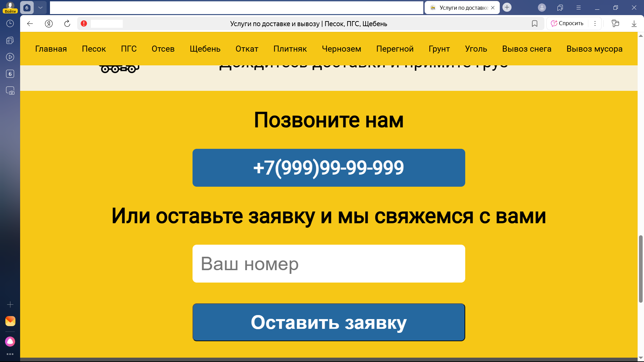The width and height of the screenshot is (644, 362).
Task: Open screenshot tool icon in sidebar
Action: pos(10,90)
